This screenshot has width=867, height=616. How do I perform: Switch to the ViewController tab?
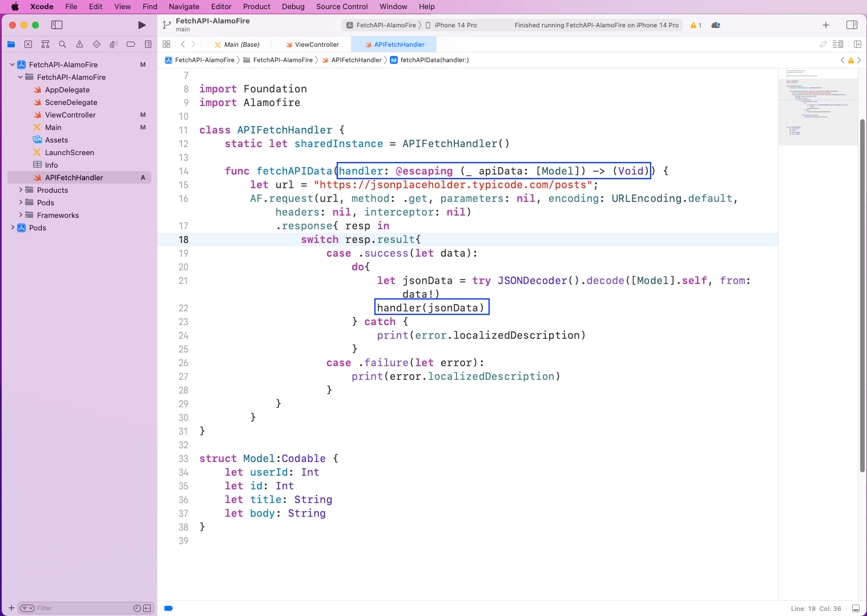[x=316, y=44]
